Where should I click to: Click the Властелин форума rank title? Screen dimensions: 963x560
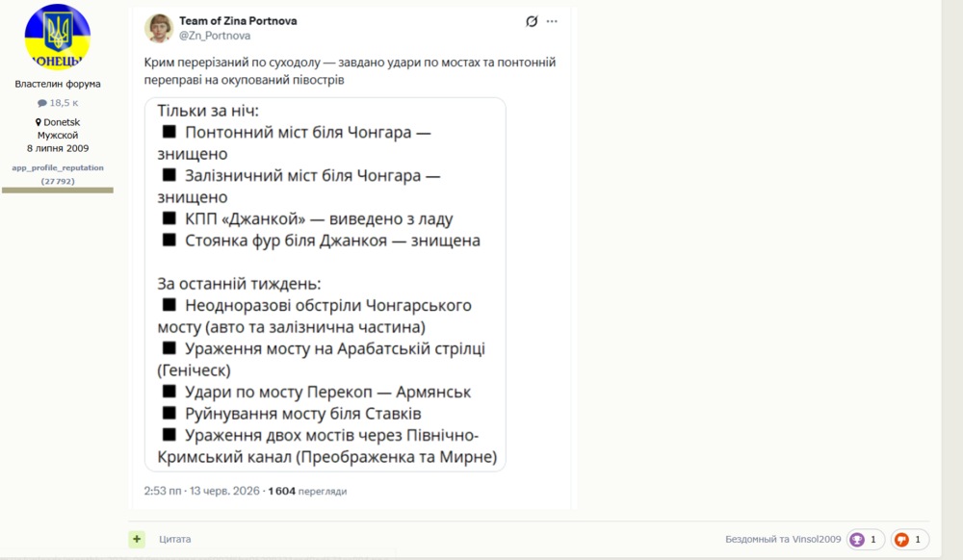click(58, 84)
